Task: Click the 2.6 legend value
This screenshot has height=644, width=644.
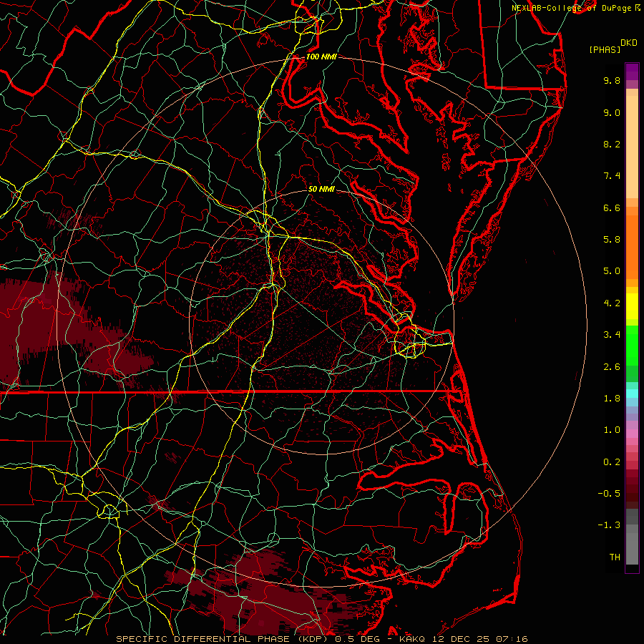Action: pyautogui.click(x=612, y=367)
